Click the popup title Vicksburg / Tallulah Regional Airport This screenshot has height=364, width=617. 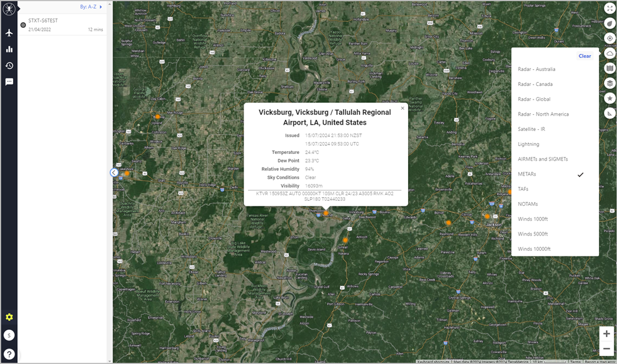pos(325,117)
